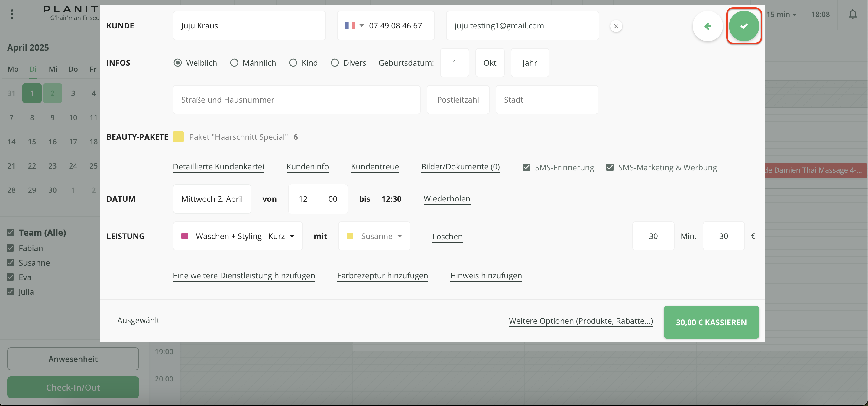Open the Kundentreue link
This screenshot has height=406, width=868.
(375, 167)
